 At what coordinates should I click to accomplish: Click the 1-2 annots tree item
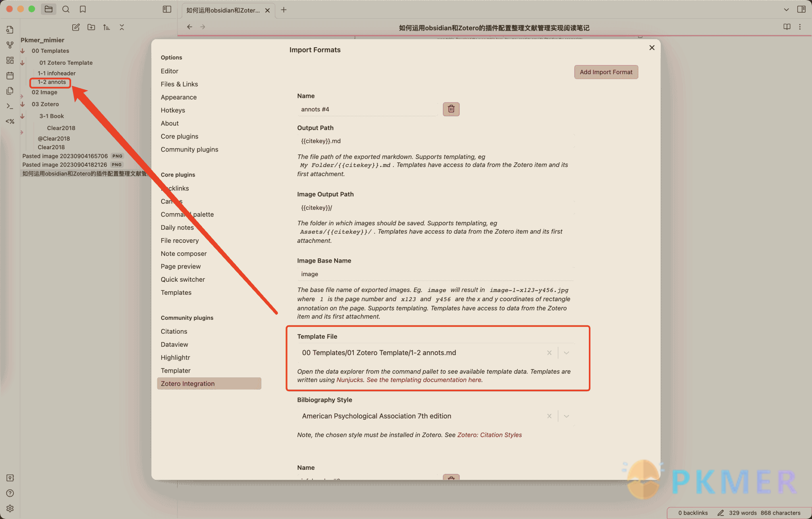tap(52, 82)
